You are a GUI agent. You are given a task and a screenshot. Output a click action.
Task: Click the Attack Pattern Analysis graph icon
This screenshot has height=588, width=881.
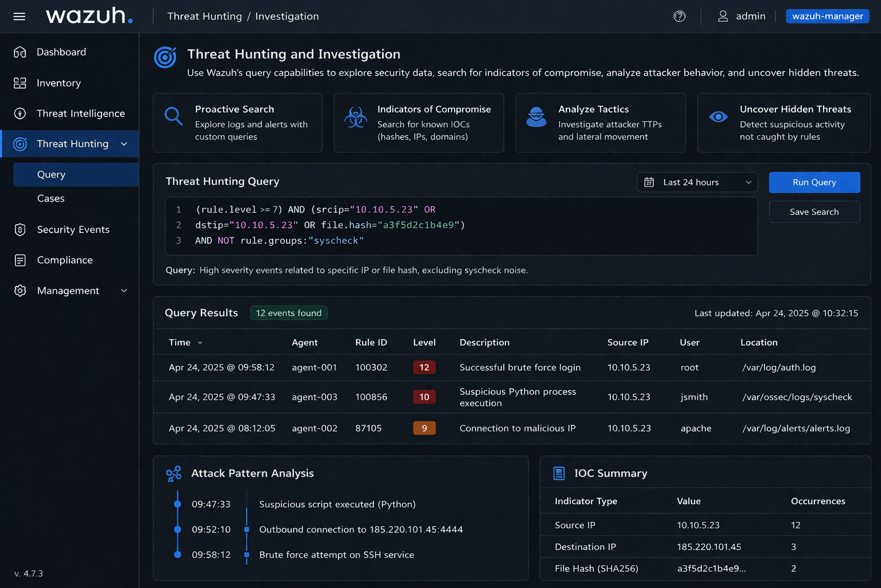point(173,474)
